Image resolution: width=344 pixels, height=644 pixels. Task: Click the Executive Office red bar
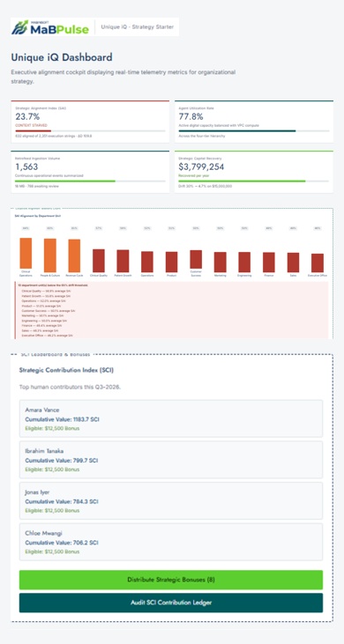(318, 262)
